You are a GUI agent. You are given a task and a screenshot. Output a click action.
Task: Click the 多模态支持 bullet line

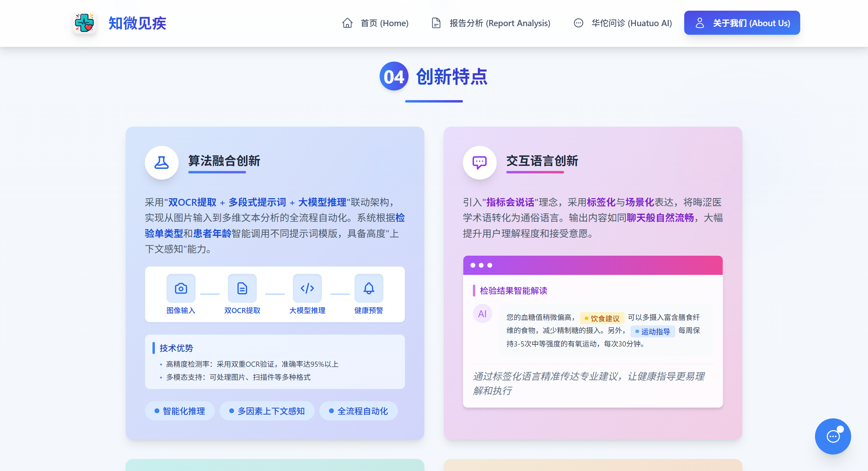pyautogui.click(x=238, y=377)
